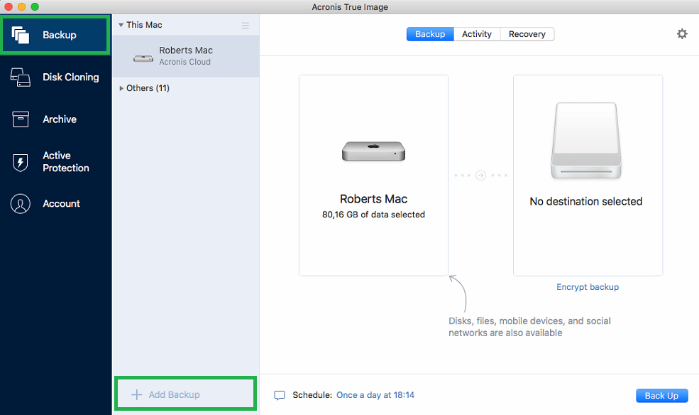Viewport: 699px width, 415px height.
Task: Select Roberts Mac Acronis Cloud backup entry
Action: (186, 56)
